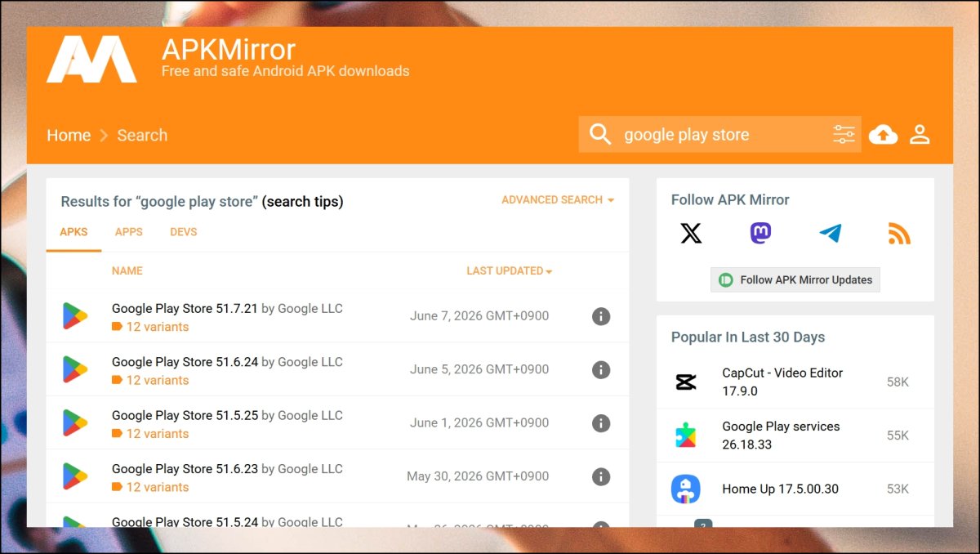Click Play Store icon for version 51.6.23

pos(75,476)
